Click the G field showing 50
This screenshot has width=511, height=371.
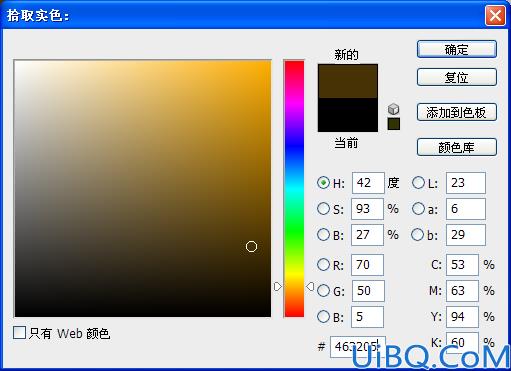(368, 291)
